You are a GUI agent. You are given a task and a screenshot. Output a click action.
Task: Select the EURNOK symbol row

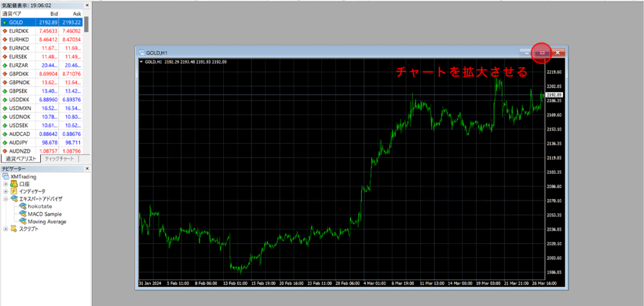[x=42, y=48]
